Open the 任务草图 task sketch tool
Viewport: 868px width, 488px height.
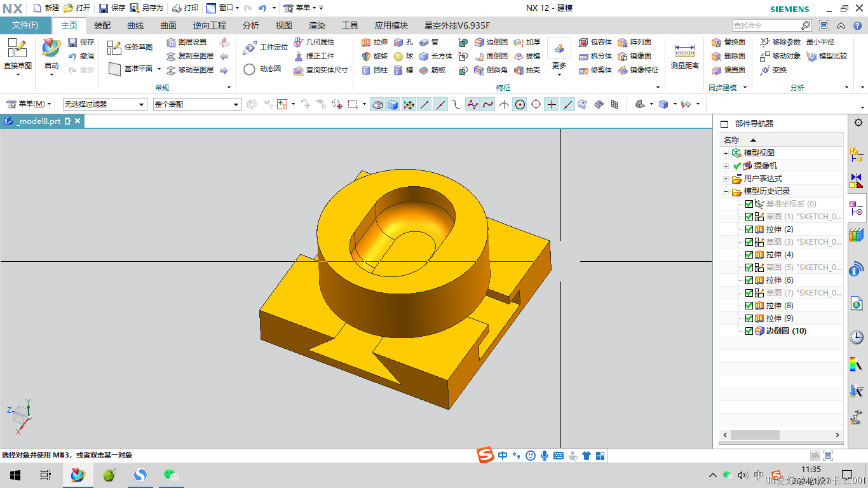(x=130, y=47)
